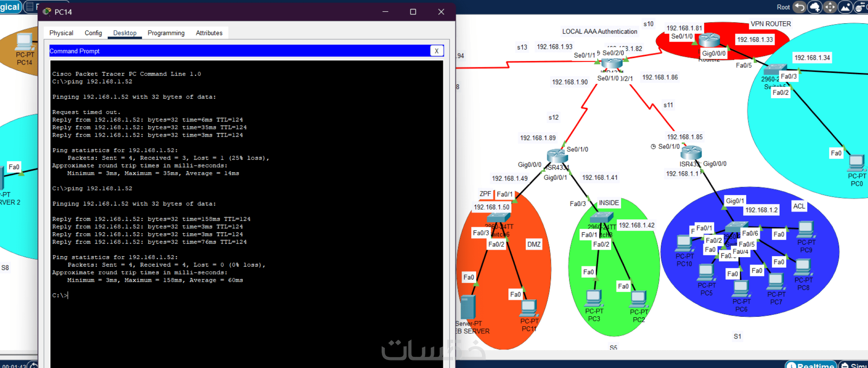Viewport: 868px width, 368px height.
Task: Click the 192.168.1.89 address label
Action: pyautogui.click(x=538, y=138)
